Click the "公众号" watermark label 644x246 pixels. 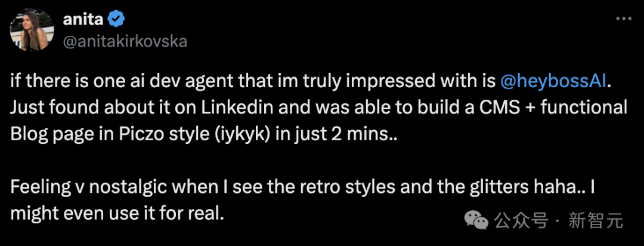(521, 222)
